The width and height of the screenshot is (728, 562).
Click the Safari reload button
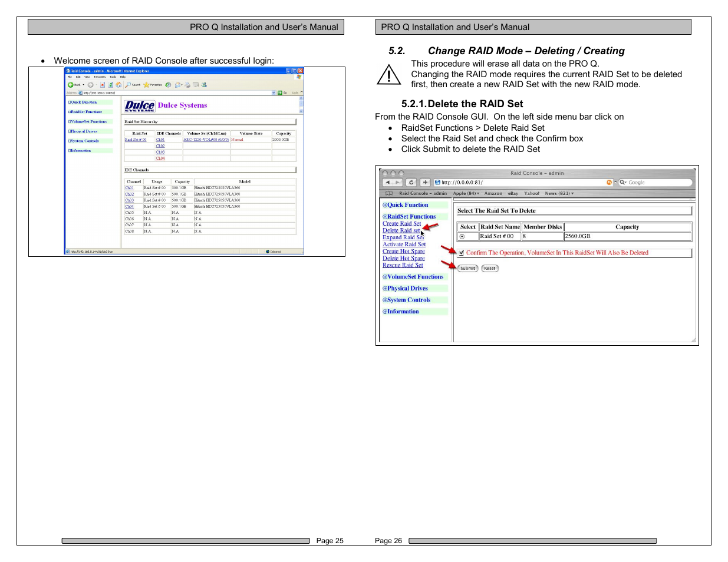click(411, 183)
